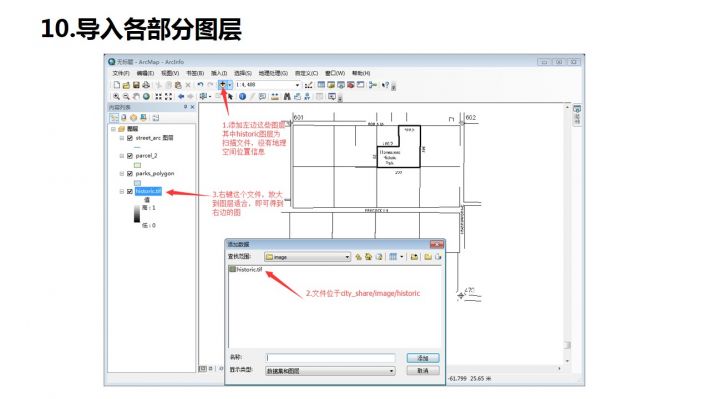
Task: Click the Find binoculars icon
Action: (287, 96)
